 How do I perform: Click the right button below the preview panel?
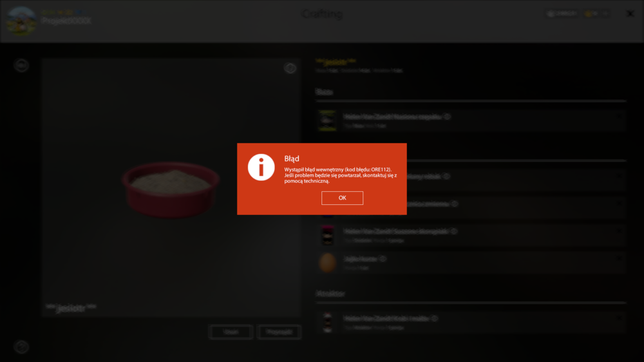tap(279, 332)
